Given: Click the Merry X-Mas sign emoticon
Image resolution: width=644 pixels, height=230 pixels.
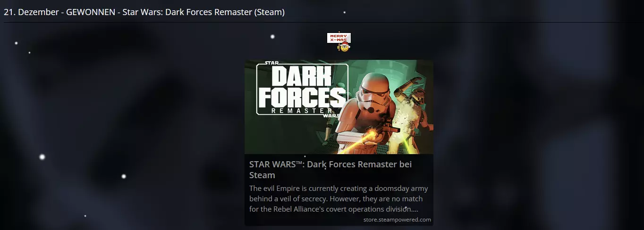Looking at the screenshot, I should pos(339,38).
